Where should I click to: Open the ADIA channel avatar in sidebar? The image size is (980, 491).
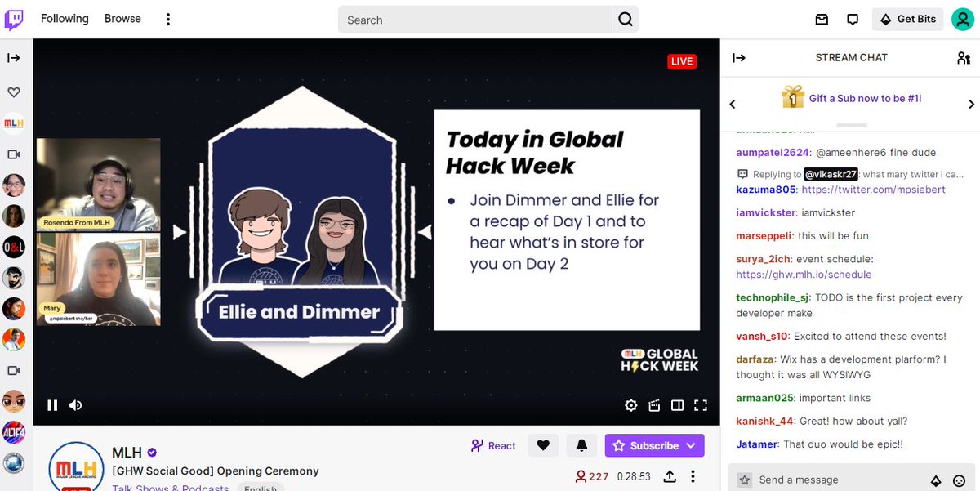(x=14, y=431)
